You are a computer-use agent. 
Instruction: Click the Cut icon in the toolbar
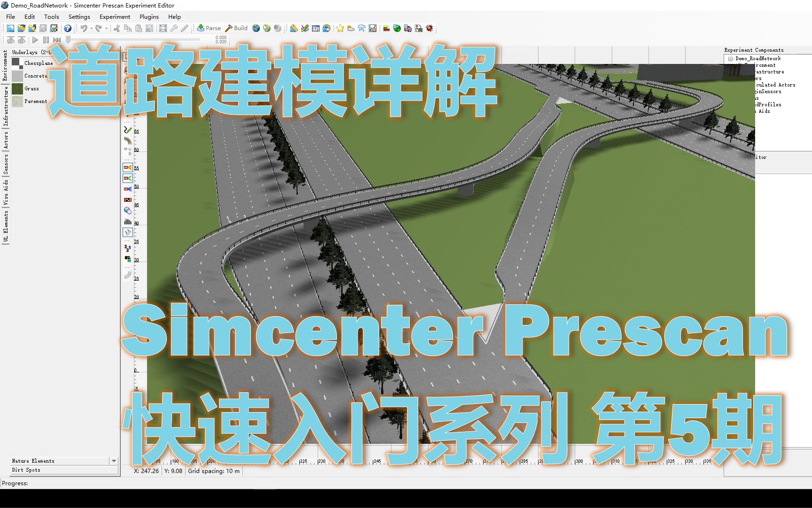117,28
